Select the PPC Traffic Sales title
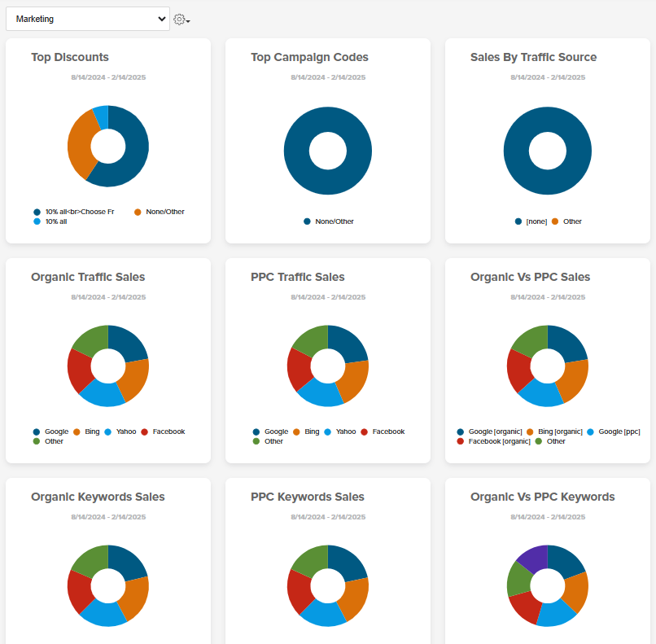This screenshot has height=644, width=656. 297,277
